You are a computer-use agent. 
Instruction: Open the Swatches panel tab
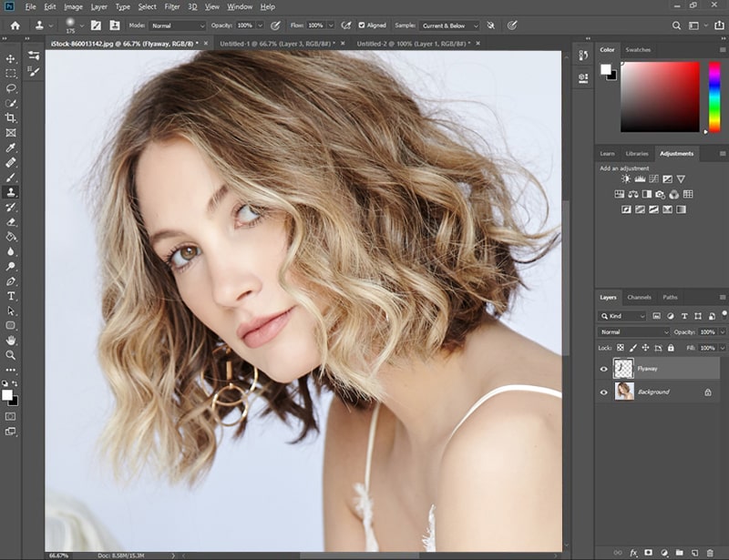638,50
